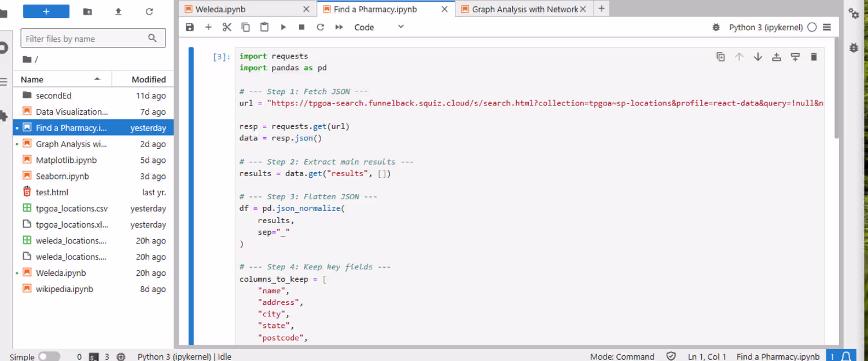Sort files by the Name column header

(62, 79)
